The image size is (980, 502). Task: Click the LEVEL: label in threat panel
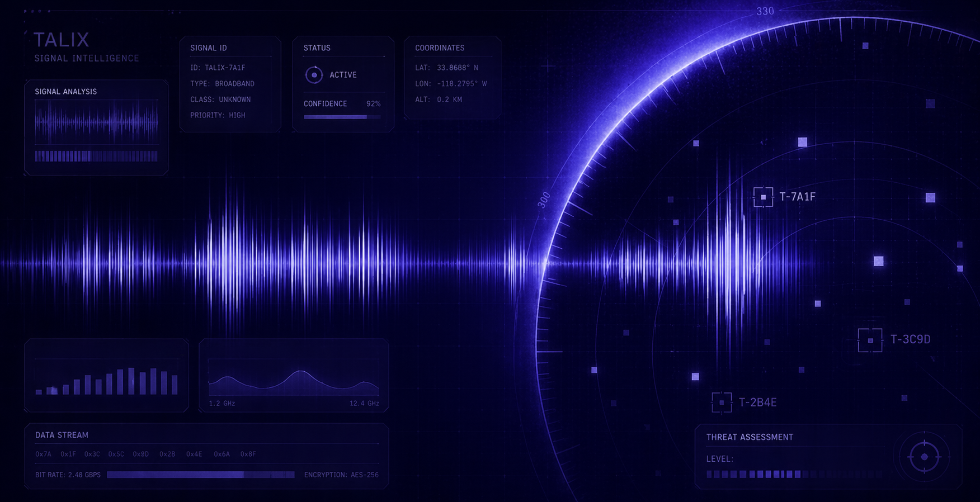720,459
